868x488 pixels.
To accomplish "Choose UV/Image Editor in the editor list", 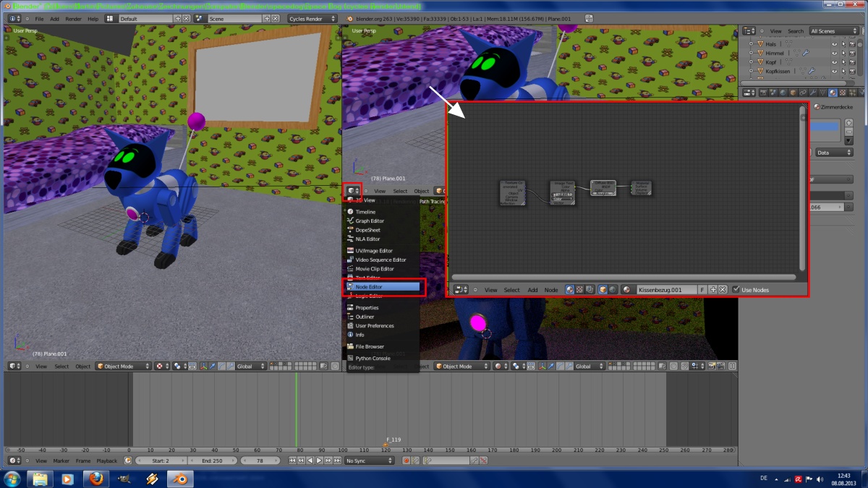I will click(373, 251).
